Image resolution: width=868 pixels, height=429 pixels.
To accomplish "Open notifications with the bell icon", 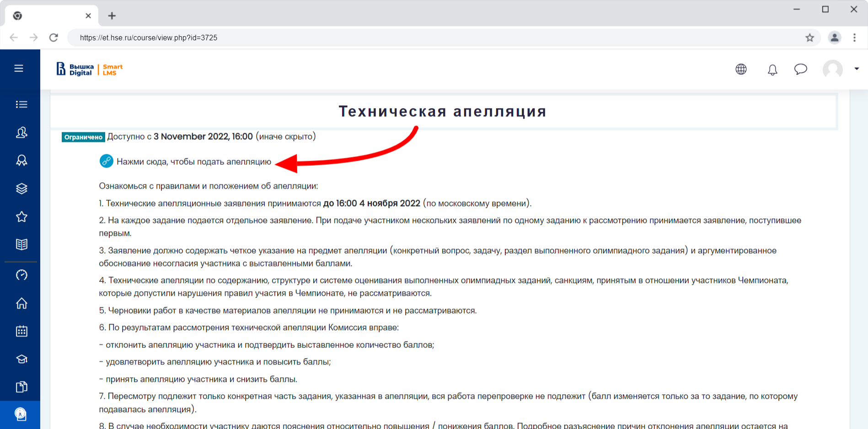I will 772,70.
